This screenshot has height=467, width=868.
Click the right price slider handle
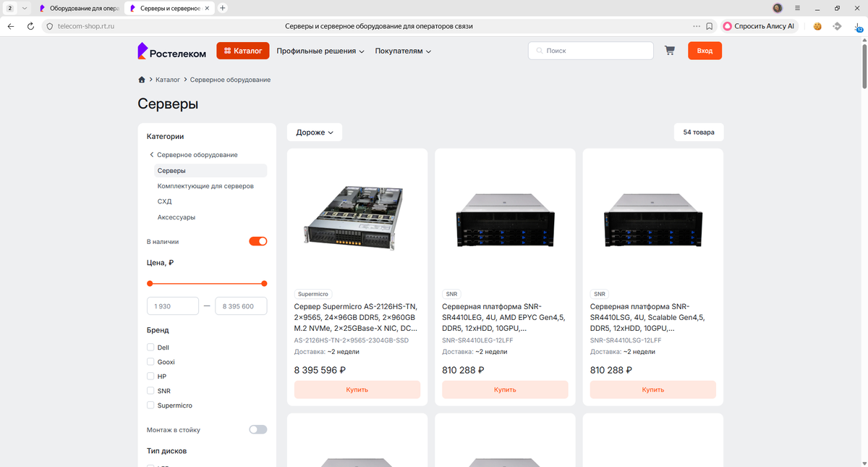pos(264,283)
